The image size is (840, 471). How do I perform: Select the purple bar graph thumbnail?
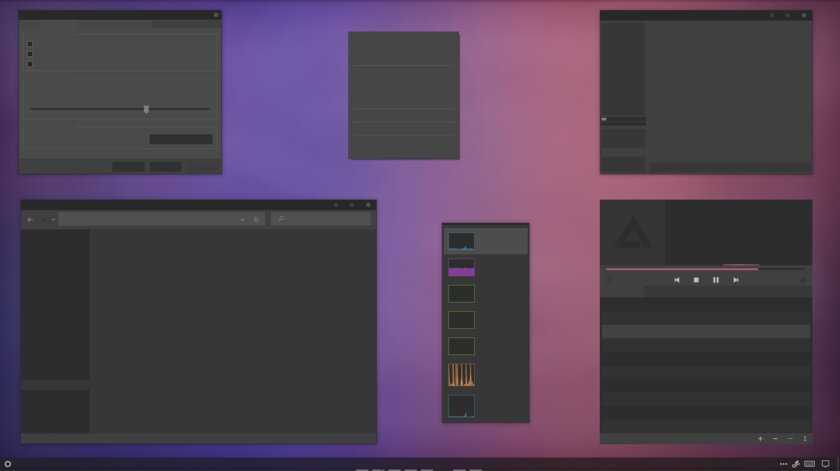(x=461, y=268)
